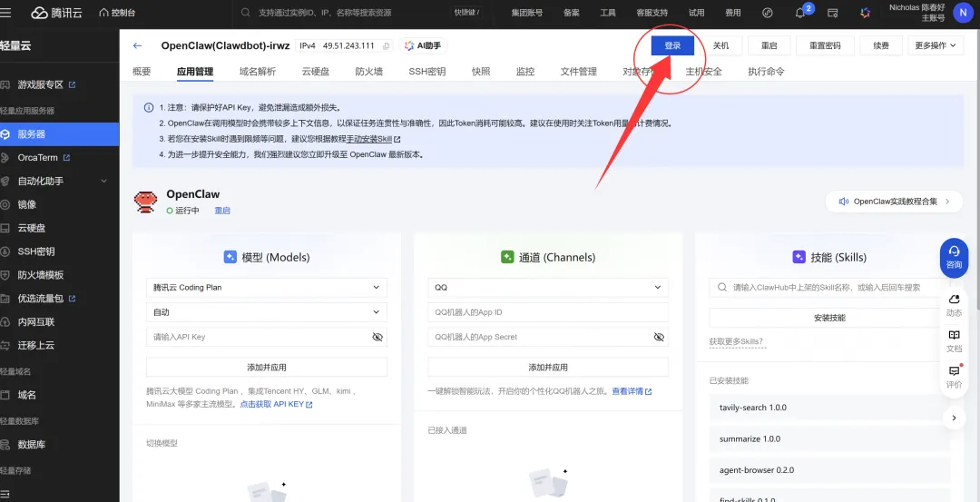Open the 手动安装Skill link
980x502 pixels.
click(373, 139)
